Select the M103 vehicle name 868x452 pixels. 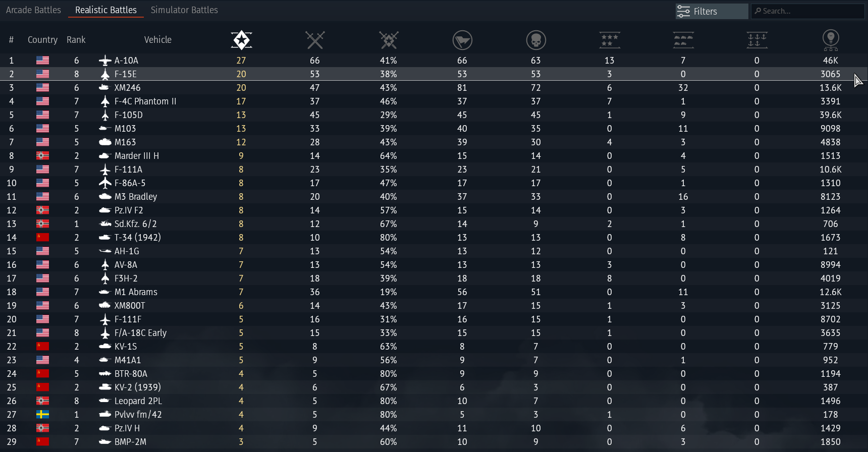coord(125,128)
